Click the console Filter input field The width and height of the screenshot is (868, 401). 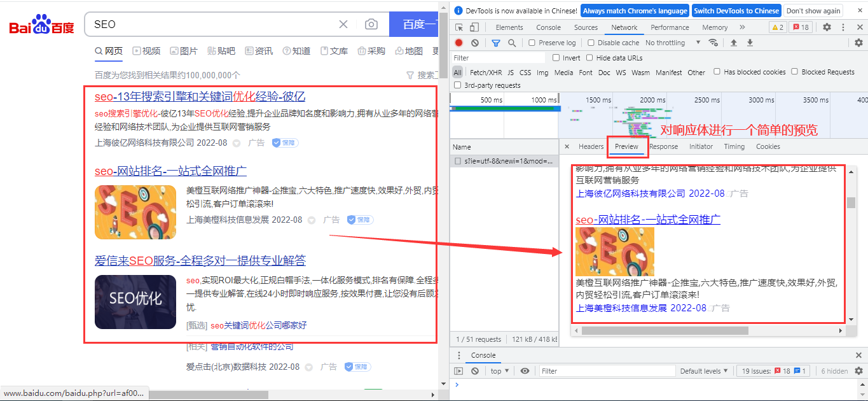coord(607,371)
